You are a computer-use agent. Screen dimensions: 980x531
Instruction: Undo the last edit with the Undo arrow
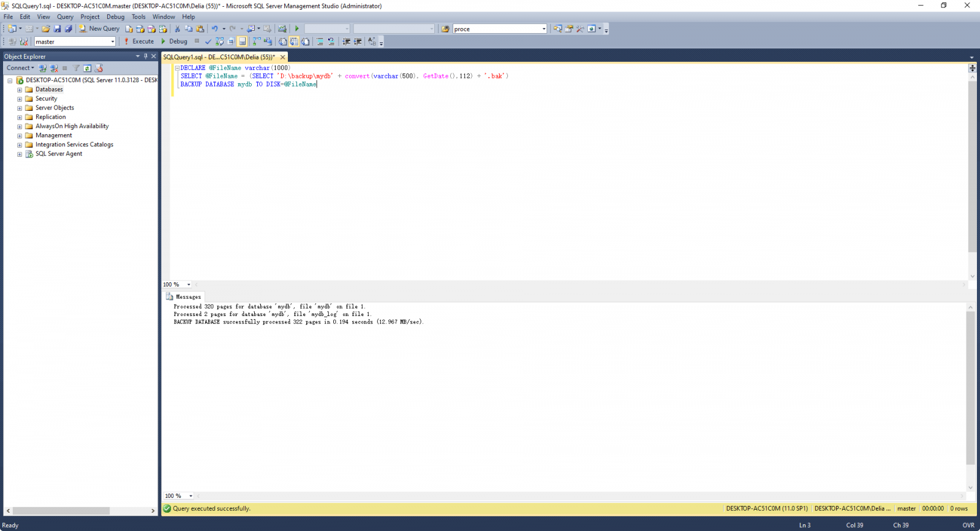[x=214, y=29]
